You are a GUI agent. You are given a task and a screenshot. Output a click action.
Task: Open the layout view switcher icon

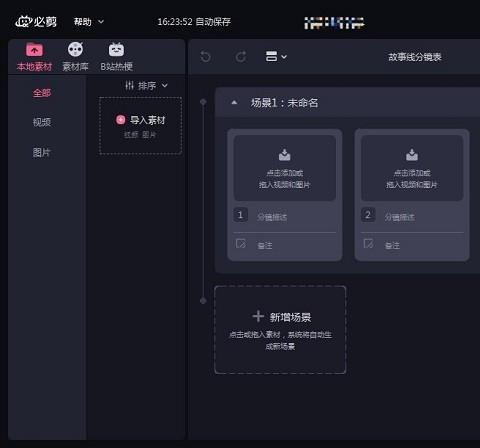tap(271, 56)
